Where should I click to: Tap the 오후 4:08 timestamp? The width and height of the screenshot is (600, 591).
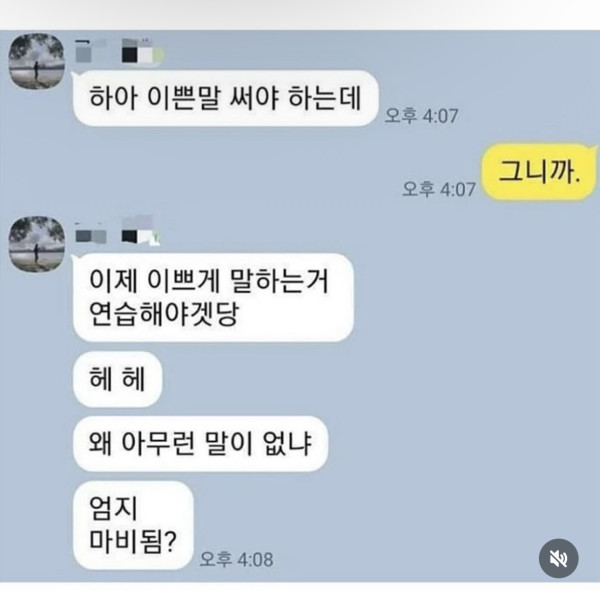tap(236, 560)
